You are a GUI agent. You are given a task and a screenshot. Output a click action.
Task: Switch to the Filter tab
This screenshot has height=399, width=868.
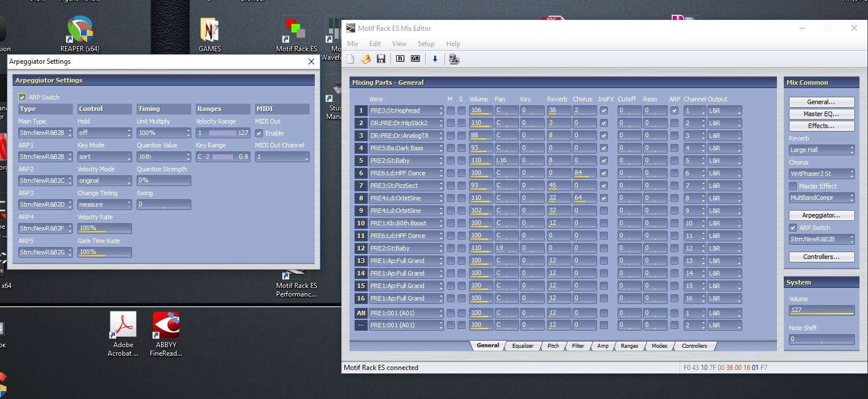coord(578,346)
